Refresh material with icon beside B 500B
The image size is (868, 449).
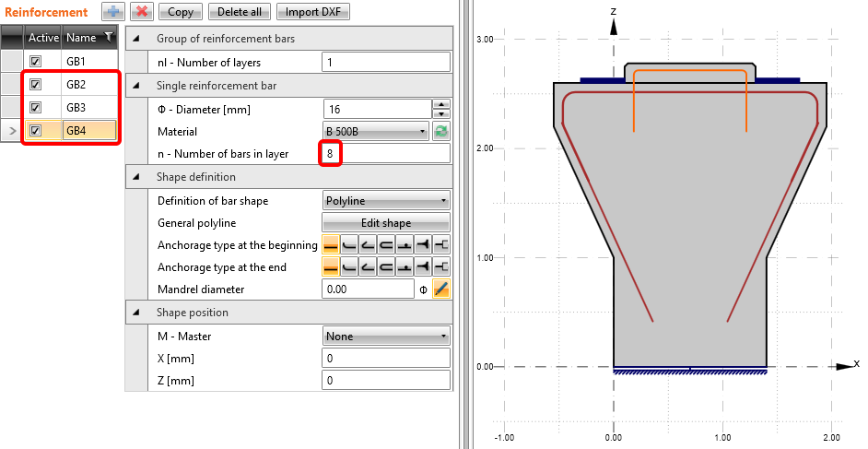(x=441, y=132)
